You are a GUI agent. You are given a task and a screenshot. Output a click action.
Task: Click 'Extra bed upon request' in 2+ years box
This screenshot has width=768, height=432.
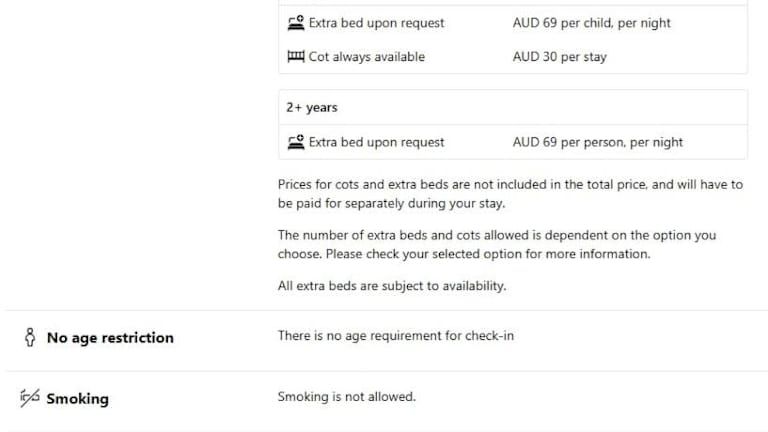(x=376, y=142)
